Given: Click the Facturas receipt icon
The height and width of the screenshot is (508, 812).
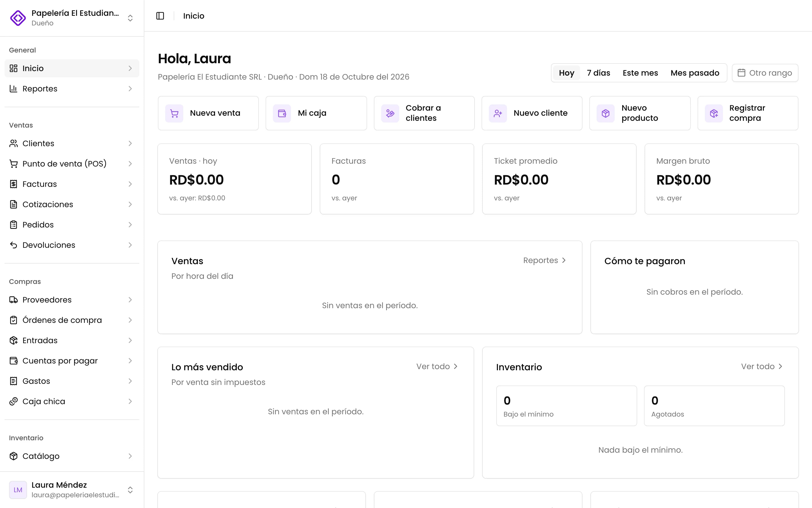Looking at the screenshot, I should point(14,184).
